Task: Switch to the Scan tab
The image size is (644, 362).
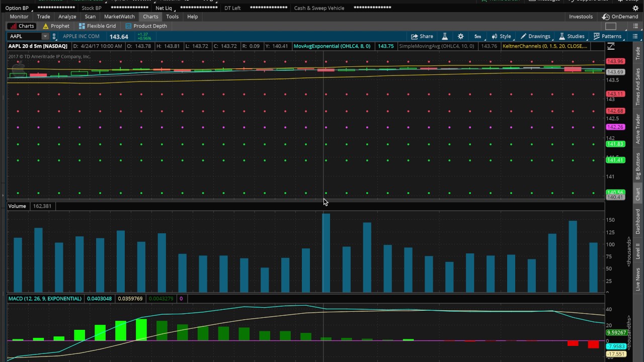Action: pos(90,17)
